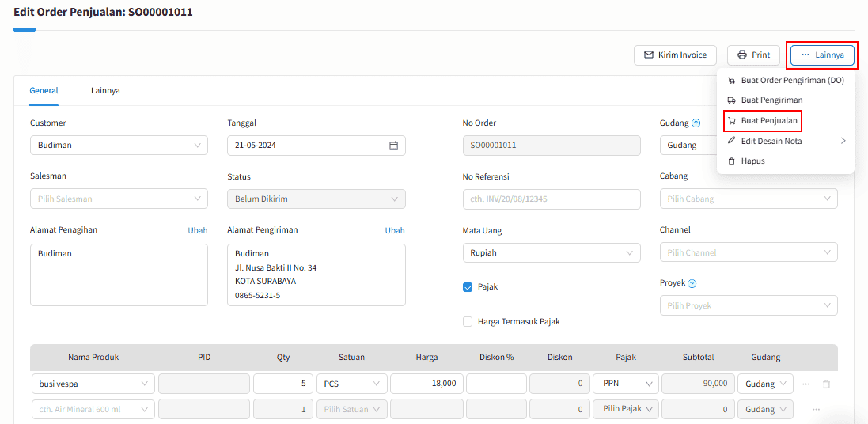Switch to the Lainnya tab
This screenshot has height=424, width=868.
click(105, 91)
